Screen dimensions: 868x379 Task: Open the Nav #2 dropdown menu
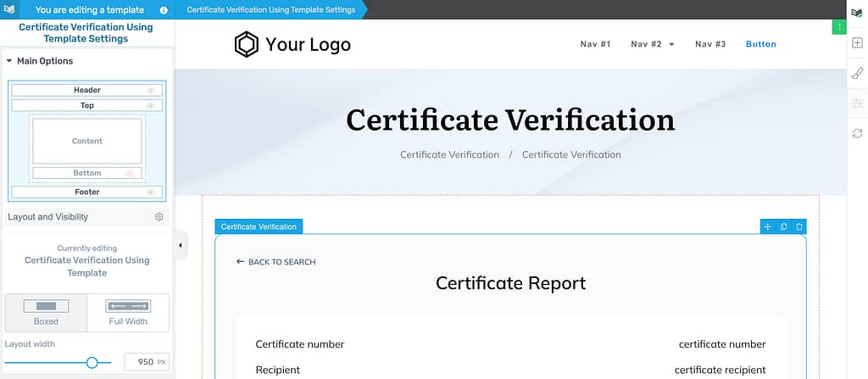[x=652, y=44]
